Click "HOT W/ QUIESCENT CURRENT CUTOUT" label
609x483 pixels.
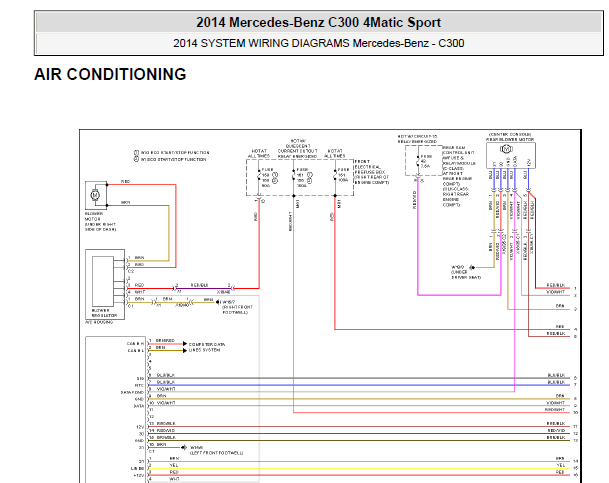point(298,148)
